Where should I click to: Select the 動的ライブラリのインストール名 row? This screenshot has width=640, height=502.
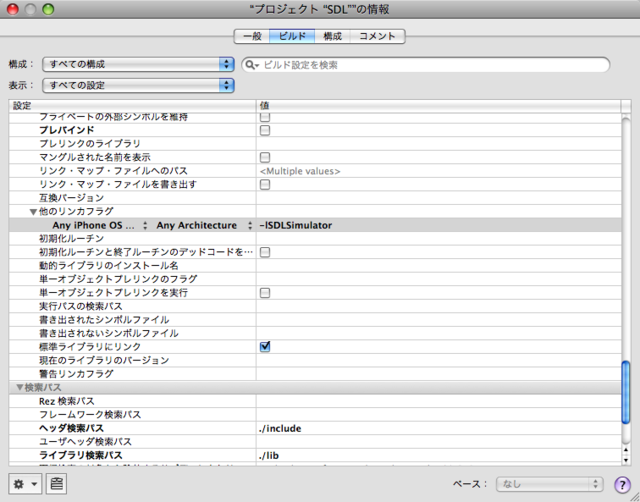click(x=315, y=266)
